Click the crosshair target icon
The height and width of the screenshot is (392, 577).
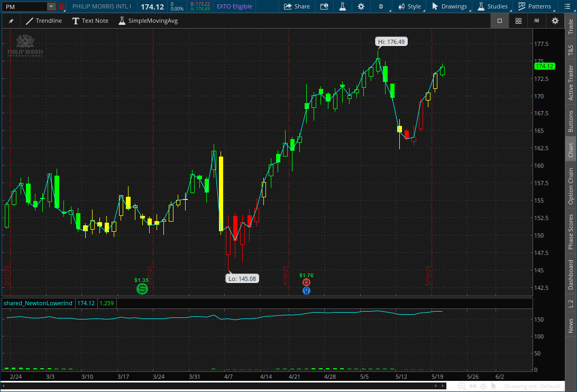pos(483,386)
